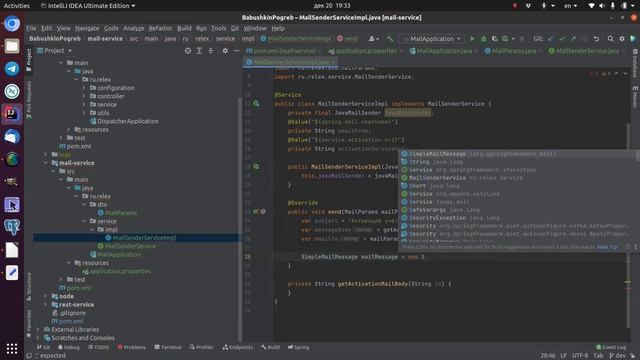Select SecurityException completion suggestion

[x=518, y=218]
